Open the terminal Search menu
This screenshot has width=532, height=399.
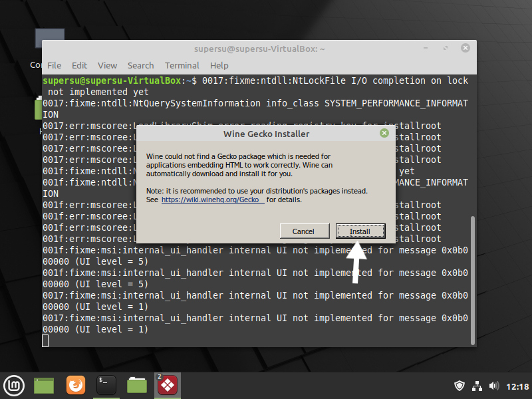(141, 65)
